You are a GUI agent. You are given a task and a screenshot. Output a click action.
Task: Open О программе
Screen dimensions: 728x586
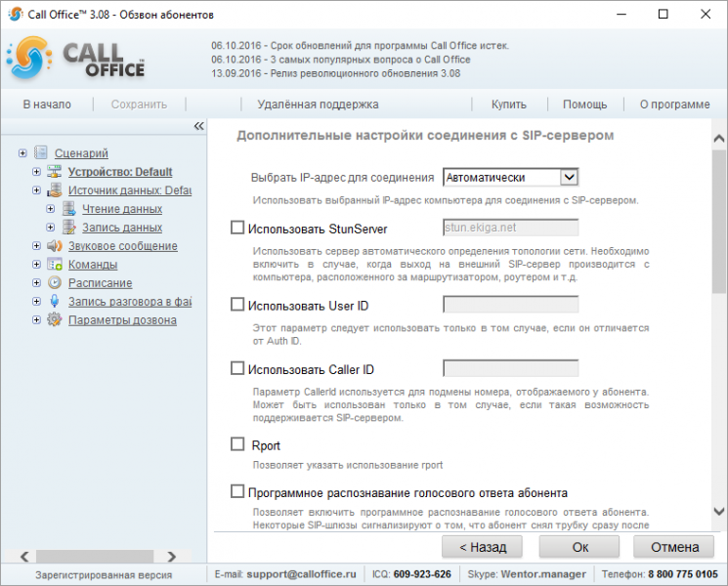674,105
